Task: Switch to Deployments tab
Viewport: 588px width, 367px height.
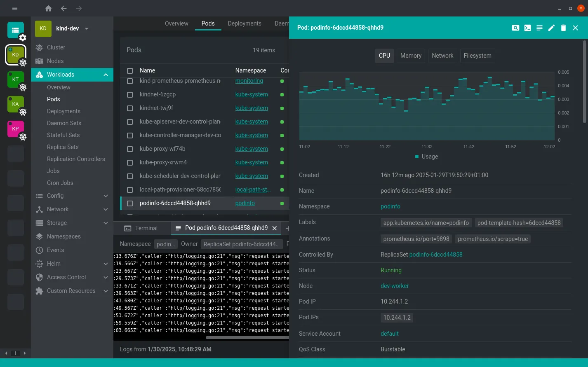Action: point(245,23)
